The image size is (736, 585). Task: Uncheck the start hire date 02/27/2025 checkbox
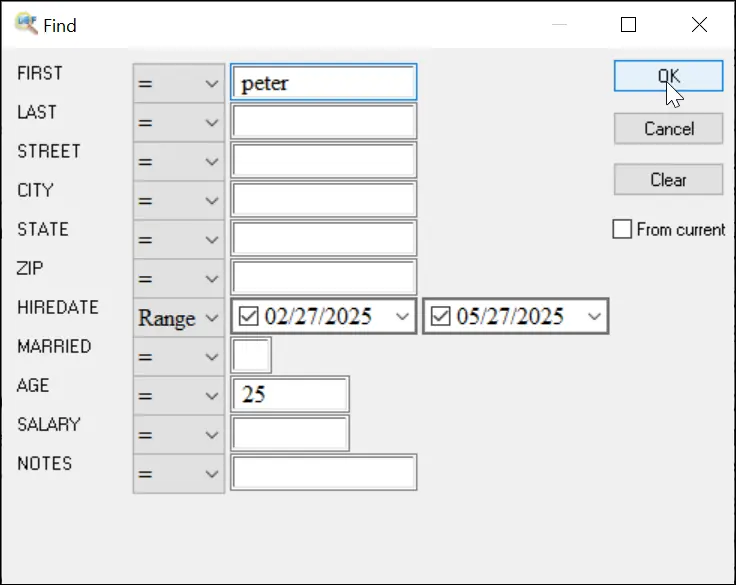coord(248,316)
